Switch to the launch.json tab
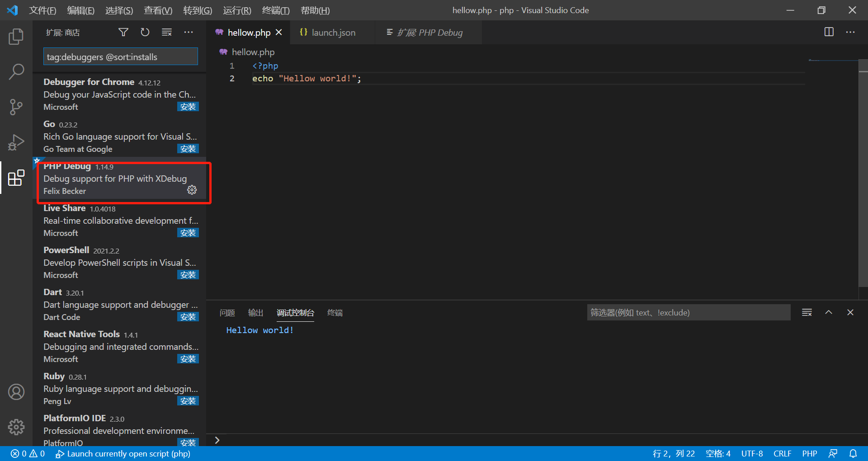Image resolution: width=868 pixels, height=461 pixels. pyautogui.click(x=333, y=33)
